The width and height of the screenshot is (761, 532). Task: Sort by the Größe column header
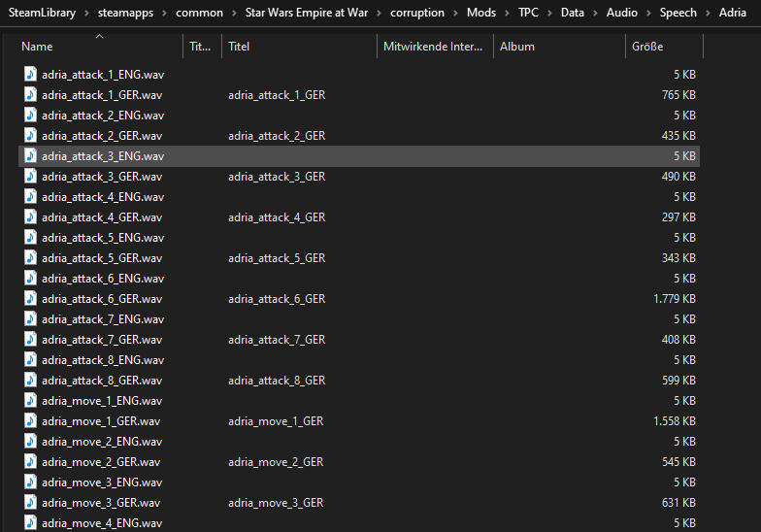tap(647, 47)
